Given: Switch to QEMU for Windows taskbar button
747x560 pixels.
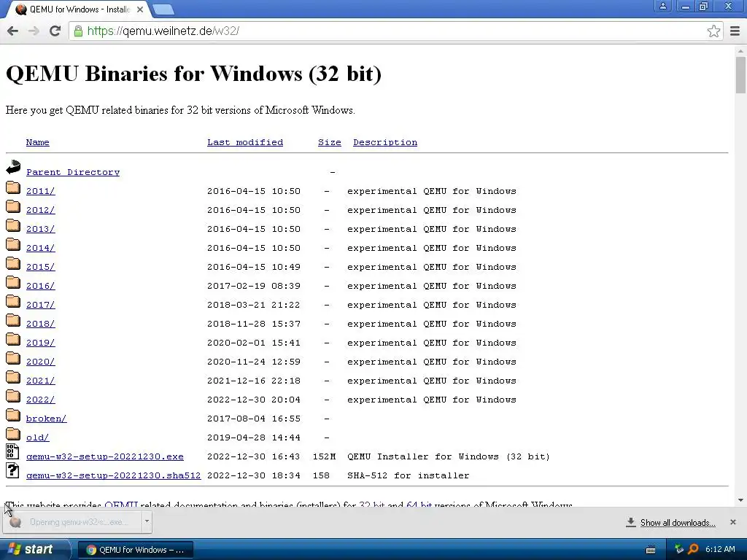Looking at the screenshot, I should 135,550.
